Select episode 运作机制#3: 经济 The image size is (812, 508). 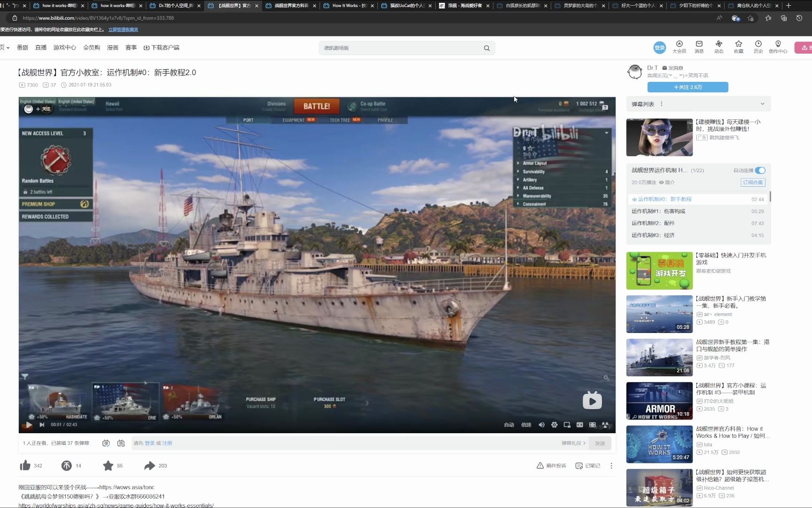(697, 235)
